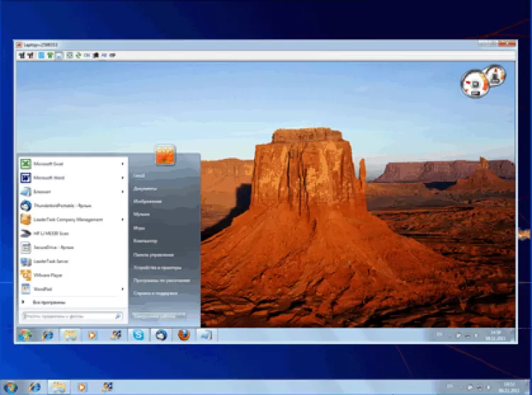Open ThunderbirdPortable - Ярлык entry
The image size is (532, 395).
[x=73, y=206]
